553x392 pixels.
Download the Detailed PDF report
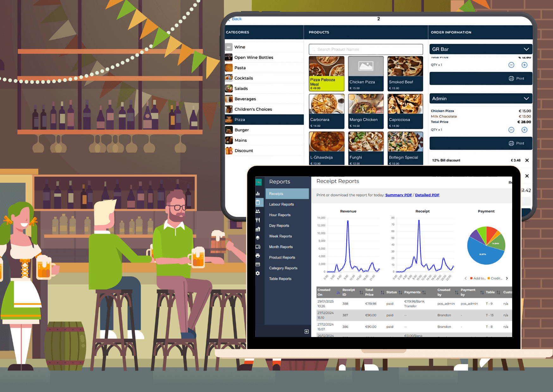coord(427,195)
